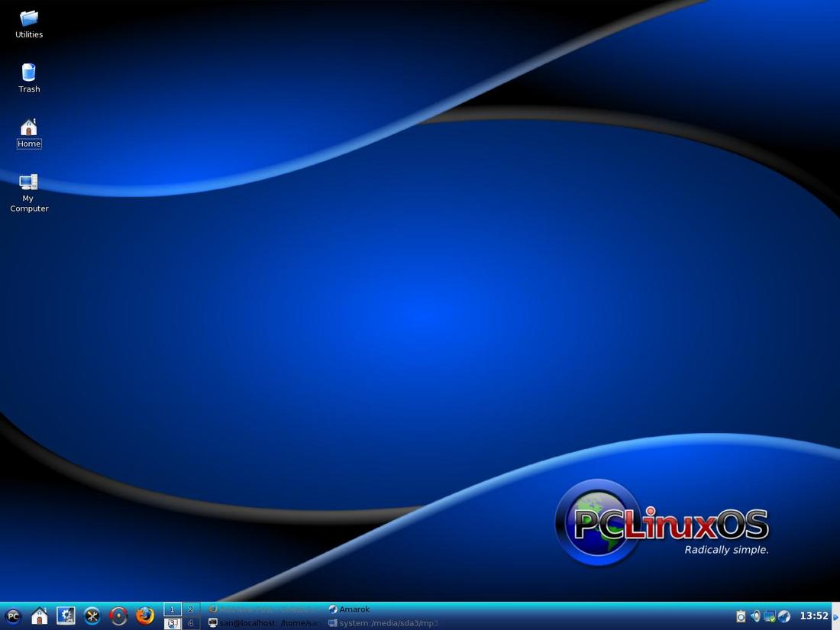Image resolution: width=840 pixels, height=630 pixels.
Task: Expand the hidden panel arrow beside the clock
Action: pos(835,616)
